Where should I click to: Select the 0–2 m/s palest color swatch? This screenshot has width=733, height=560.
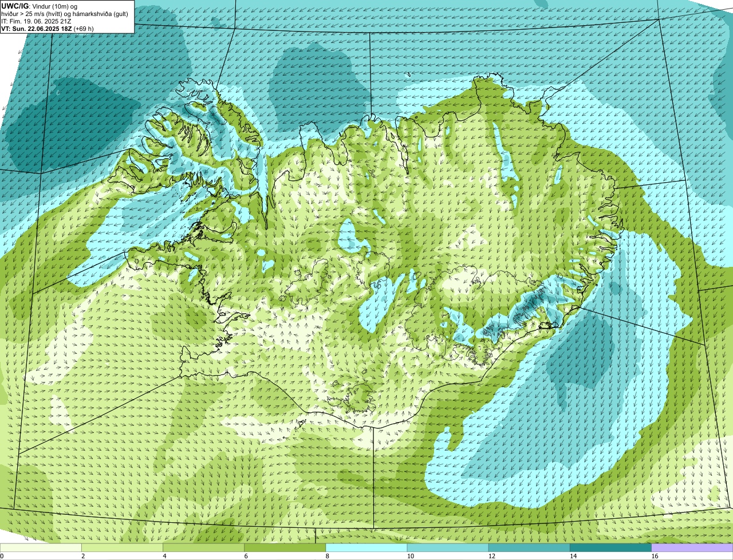pos(41,547)
